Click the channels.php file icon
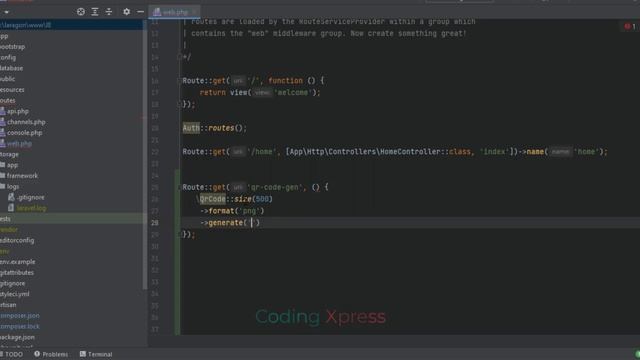Image resolution: width=640 pixels, height=360 pixels. point(3,122)
